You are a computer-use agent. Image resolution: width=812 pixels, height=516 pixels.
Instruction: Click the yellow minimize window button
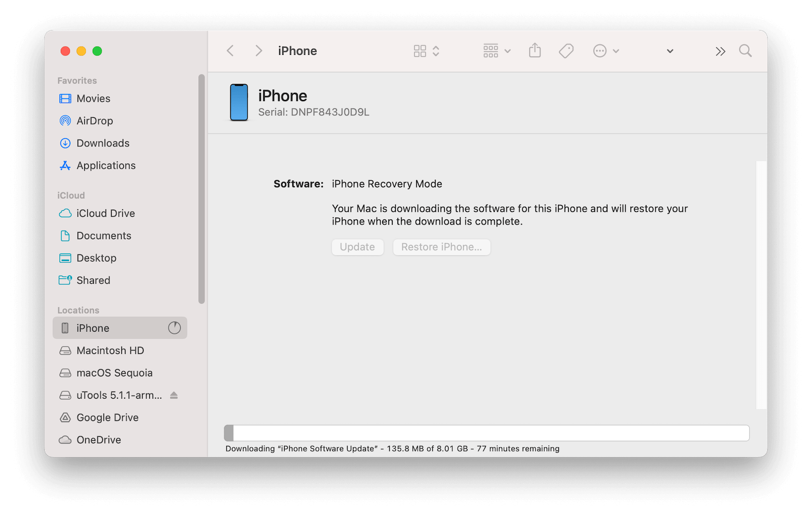click(x=81, y=51)
